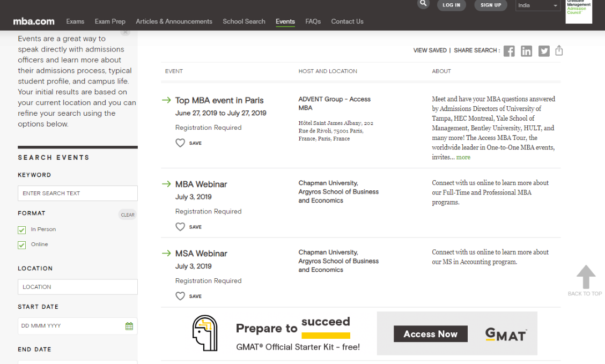Click the search magnifier icon in header
Screen dimensions: 605x364
pos(423,3)
